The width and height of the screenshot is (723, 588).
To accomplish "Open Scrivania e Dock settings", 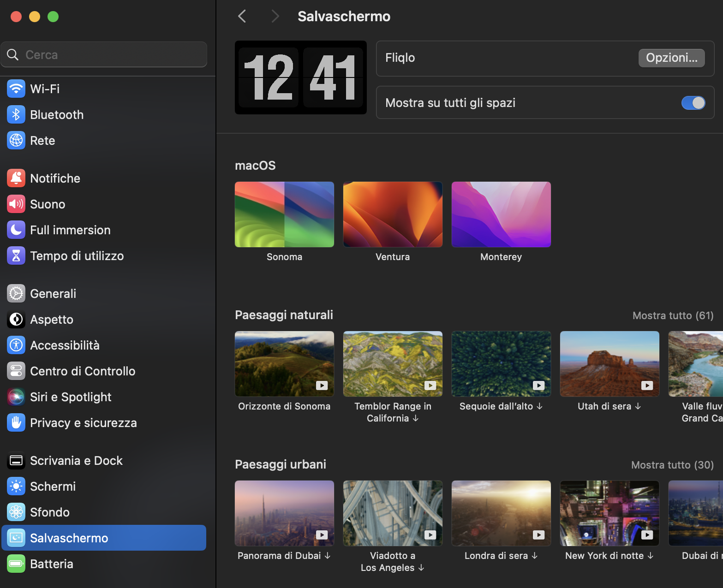I will click(76, 460).
